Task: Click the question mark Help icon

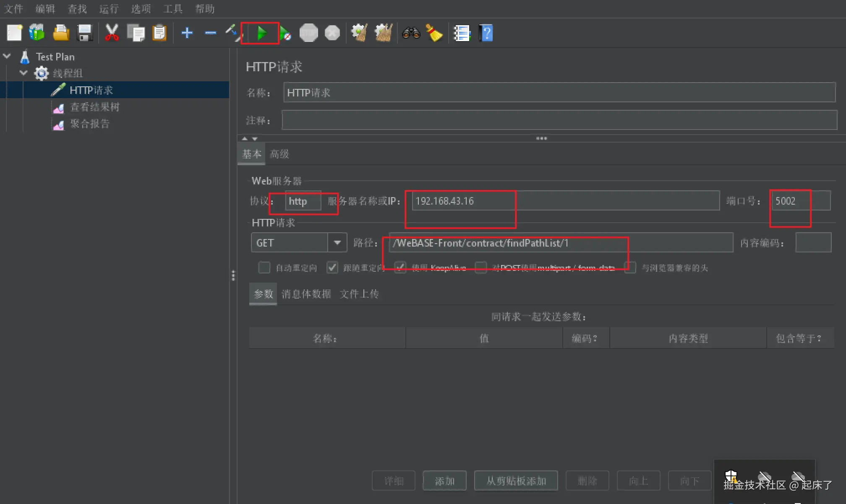Action: (x=486, y=33)
